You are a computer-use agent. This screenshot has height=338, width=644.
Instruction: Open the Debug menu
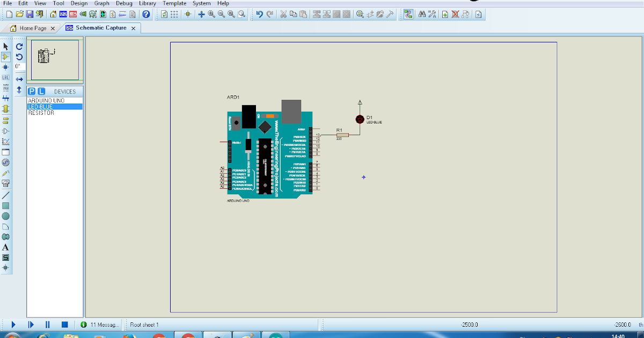coord(123,3)
